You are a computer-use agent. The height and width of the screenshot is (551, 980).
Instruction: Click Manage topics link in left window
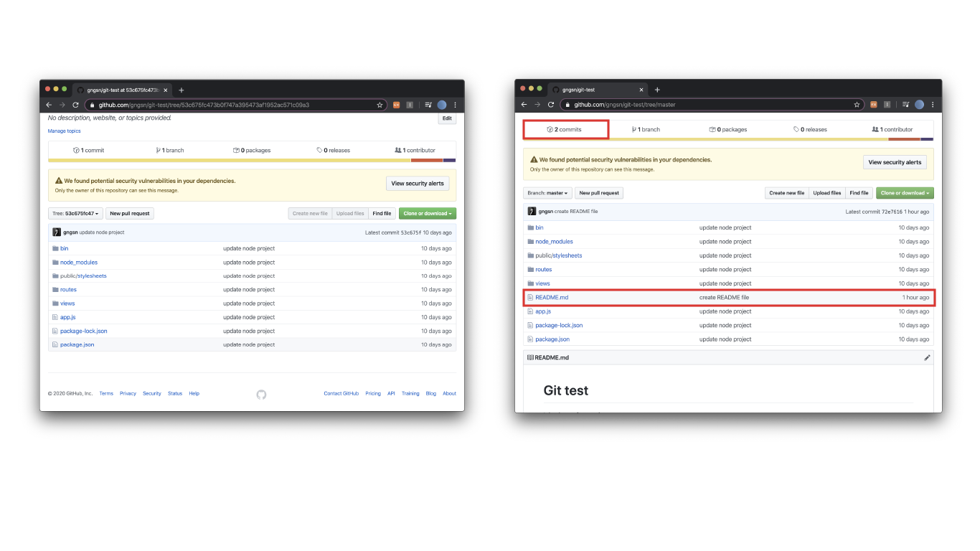pos(64,131)
